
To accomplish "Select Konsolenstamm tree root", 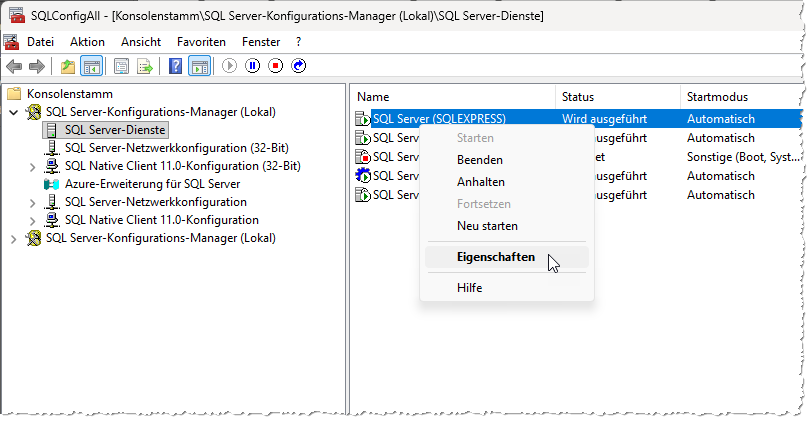I will tap(70, 94).
